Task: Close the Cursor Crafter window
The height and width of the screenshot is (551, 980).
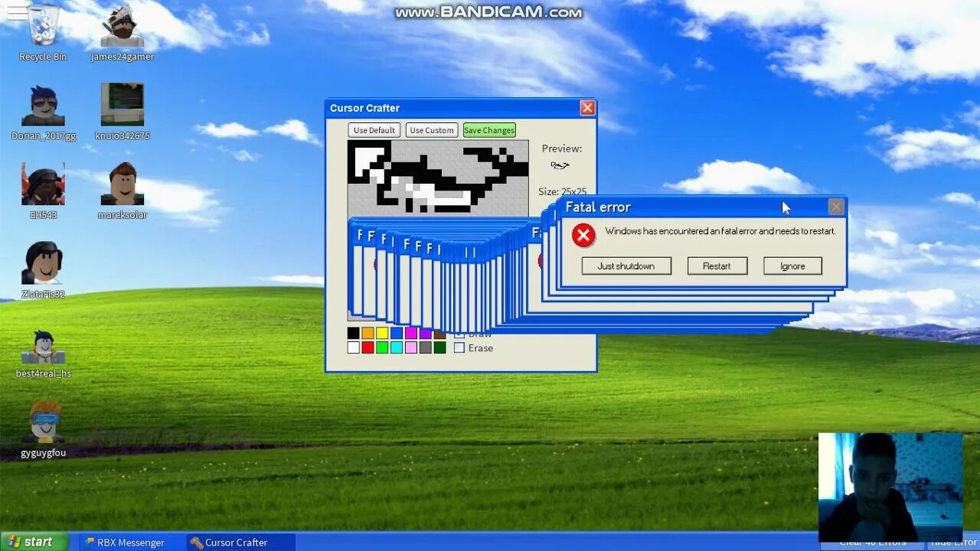Action: tap(587, 108)
